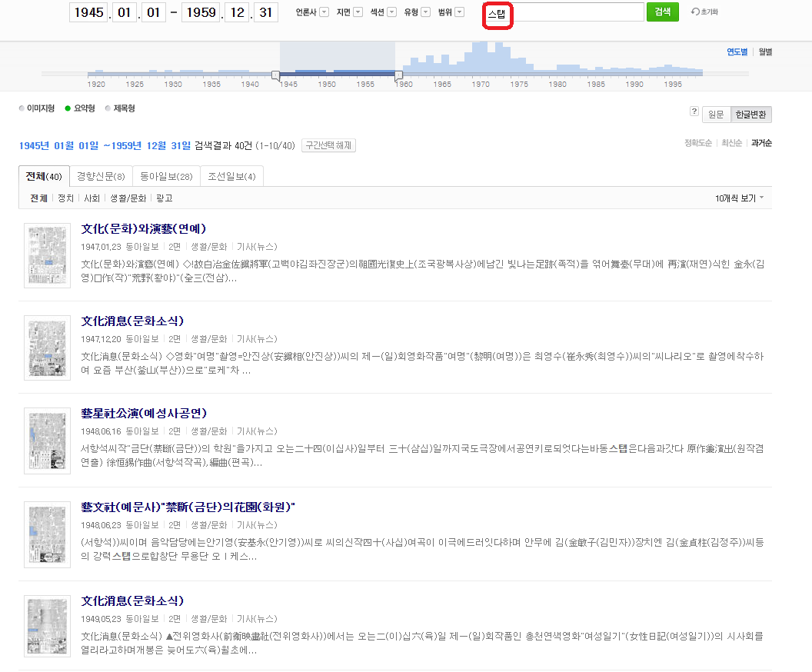Click thumbnail of 1947.12.20 article
This screenshot has width=812, height=672.
coord(47,348)
